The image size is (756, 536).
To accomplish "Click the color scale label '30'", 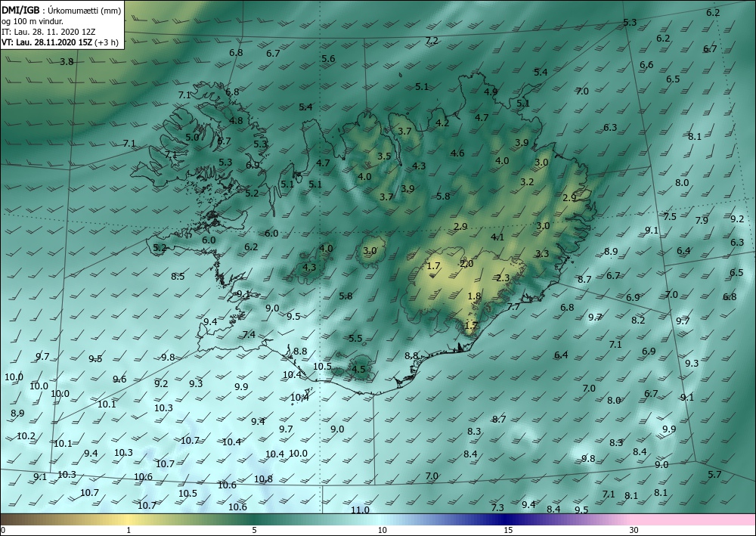I will (x=634, y=531).
